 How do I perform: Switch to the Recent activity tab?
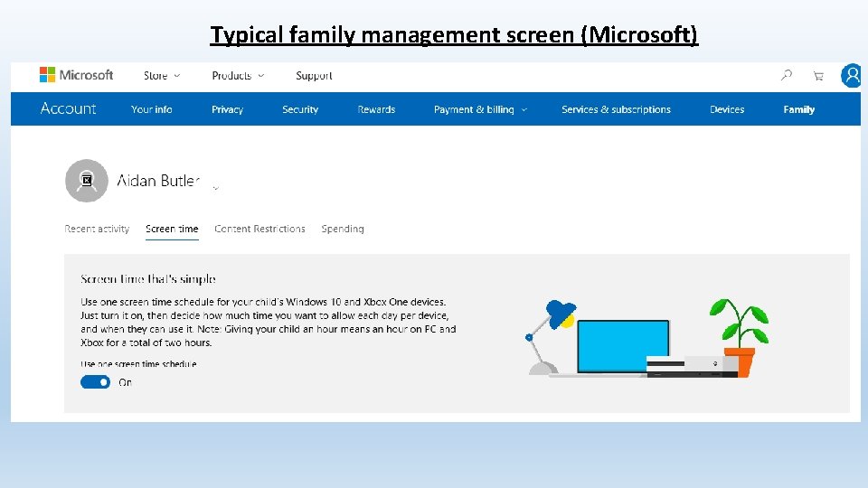(97, 229)
